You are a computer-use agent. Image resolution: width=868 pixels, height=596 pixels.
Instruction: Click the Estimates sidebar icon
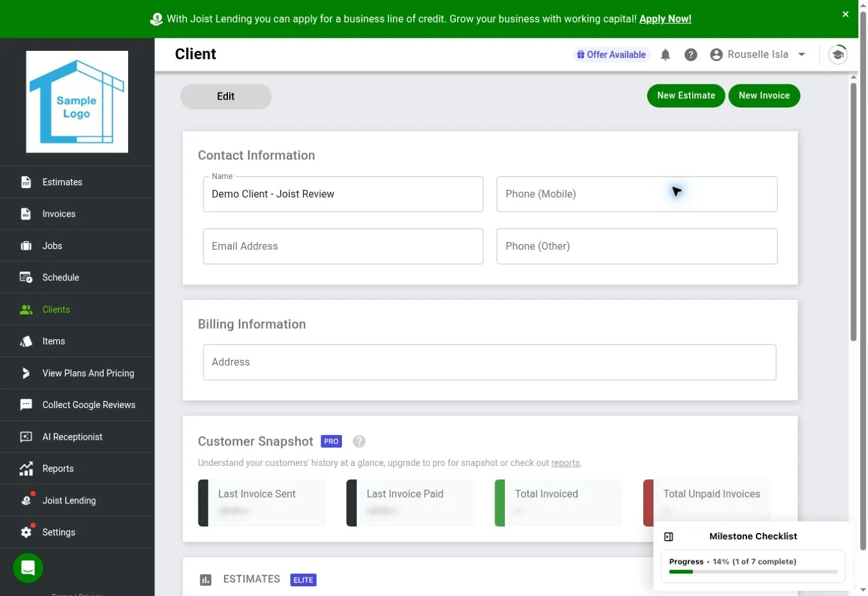click(26, 182)
